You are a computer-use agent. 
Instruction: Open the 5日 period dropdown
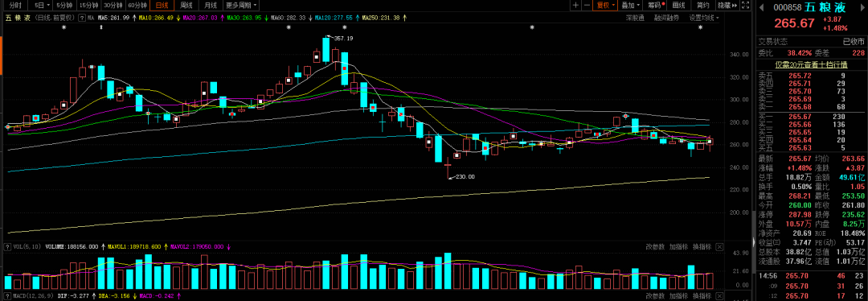coord(42,6)
